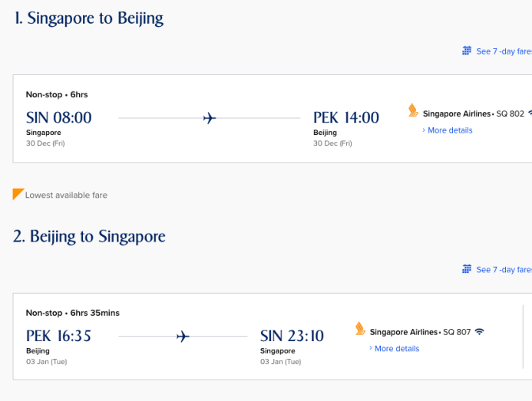The height and width of the screenshot is (401, 532).
Task: Select the SIN 23:10 arrival time
Action: (292, 336)
